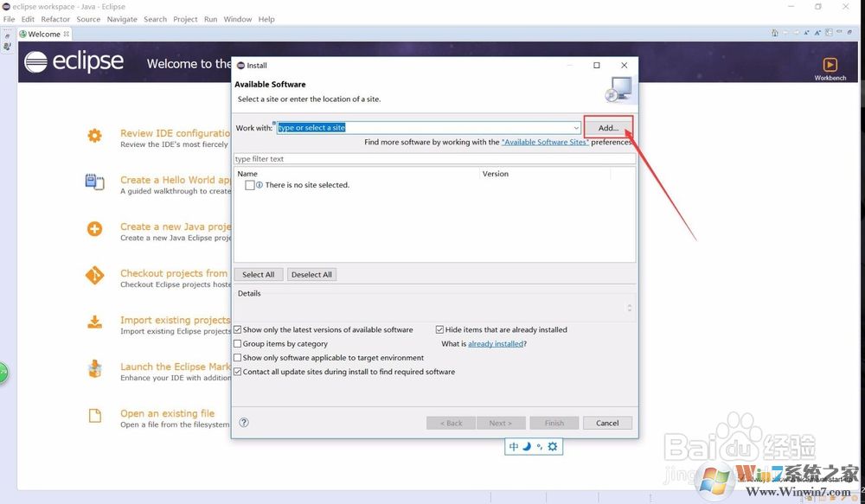865x504 pixels.
Task: Click the Select All button
Action: [258, 275]
